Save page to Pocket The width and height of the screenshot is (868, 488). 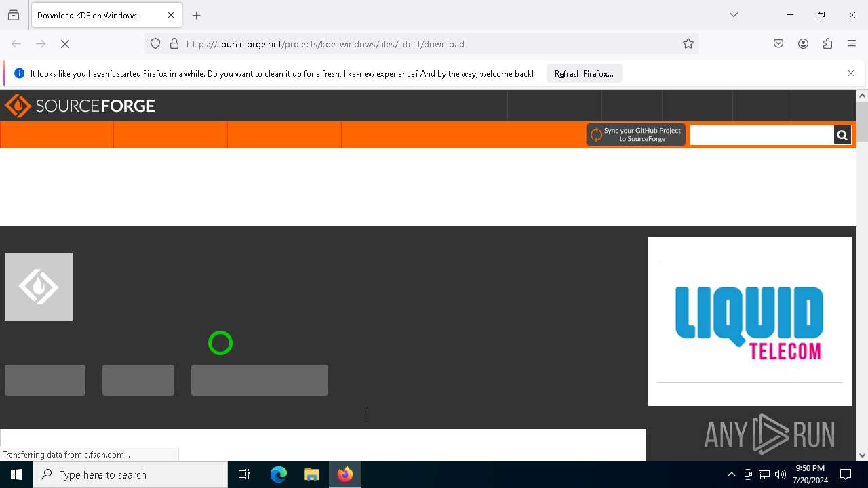click(778, 44)
